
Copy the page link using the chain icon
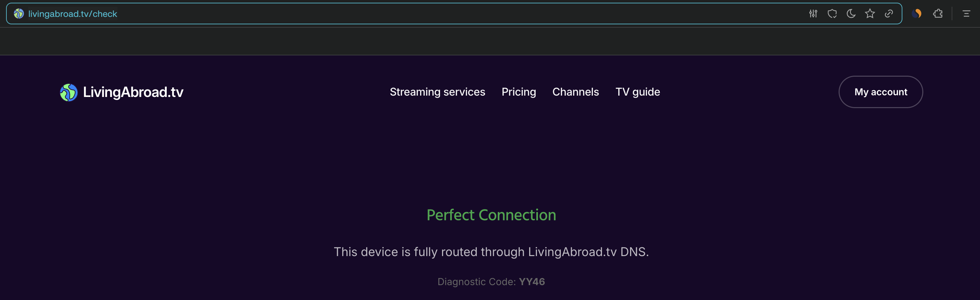889,14
